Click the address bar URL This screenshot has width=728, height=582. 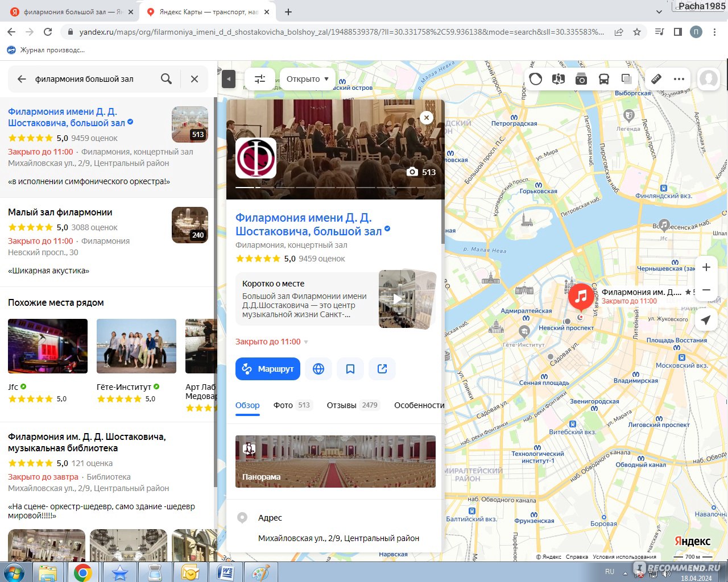pos(341,32)
